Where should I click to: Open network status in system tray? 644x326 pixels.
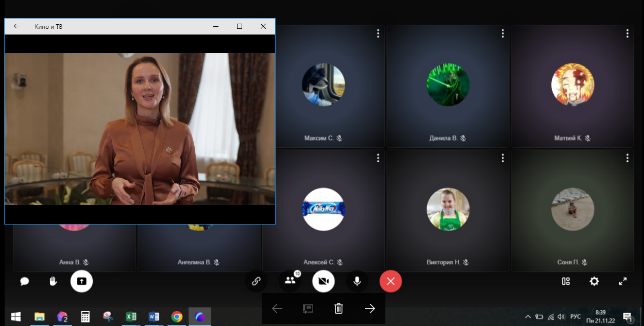(x=551, y=317)
